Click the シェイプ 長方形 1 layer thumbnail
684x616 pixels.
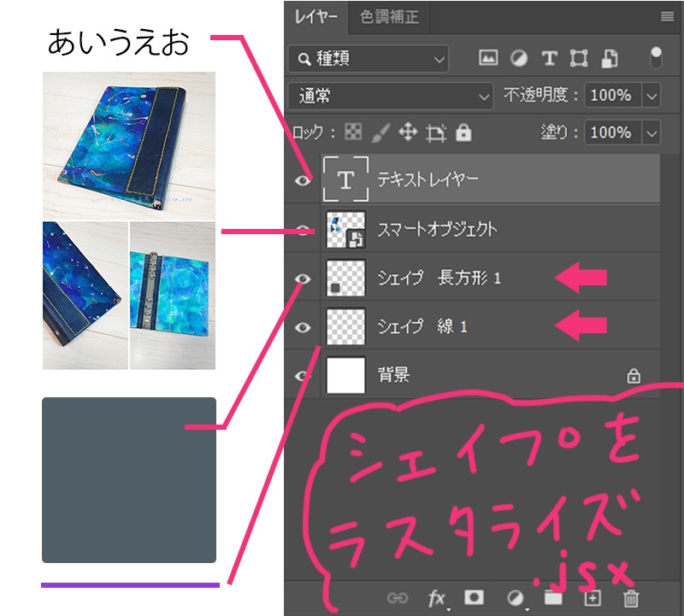click(345, 278)
